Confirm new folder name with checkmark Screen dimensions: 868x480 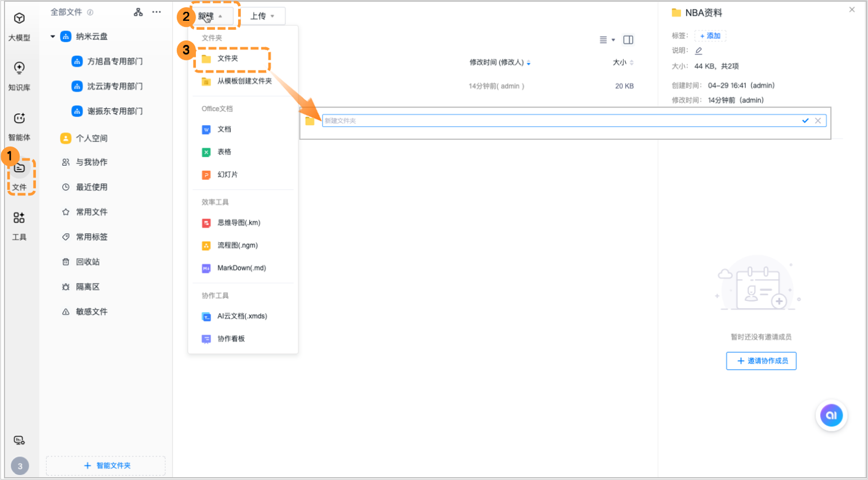point(806,121)
